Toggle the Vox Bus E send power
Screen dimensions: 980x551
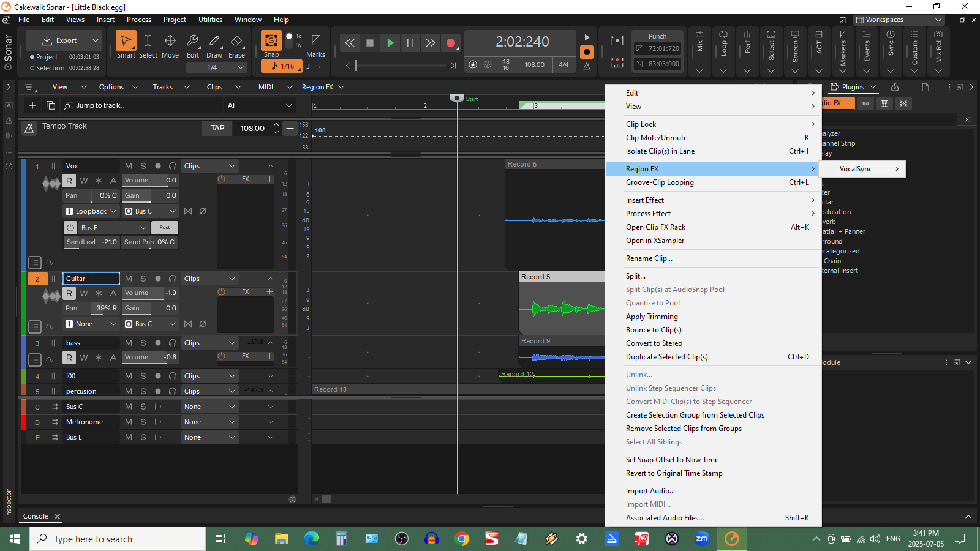(x=70, y=227)
